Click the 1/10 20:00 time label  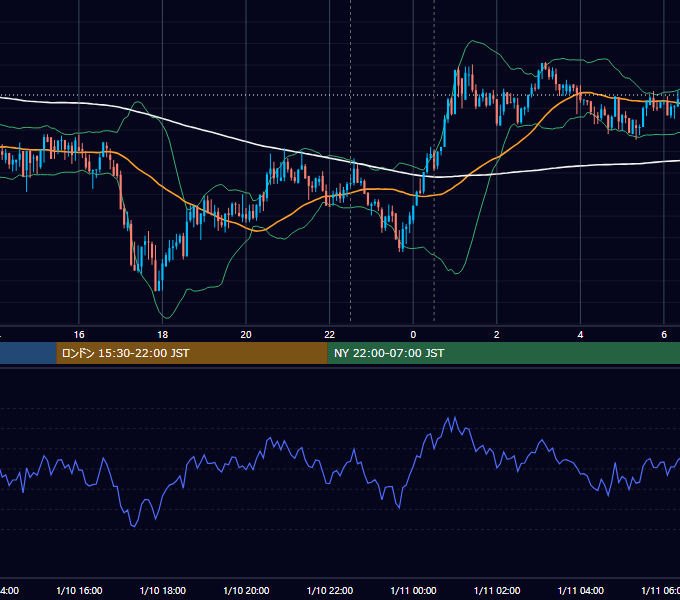pyautogui.click(x=246, y=590)
